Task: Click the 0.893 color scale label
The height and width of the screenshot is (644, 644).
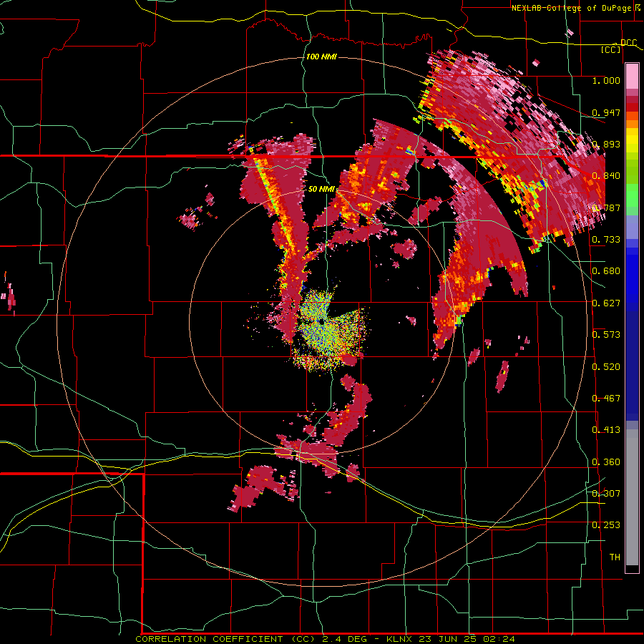Action: coord(606,144)
